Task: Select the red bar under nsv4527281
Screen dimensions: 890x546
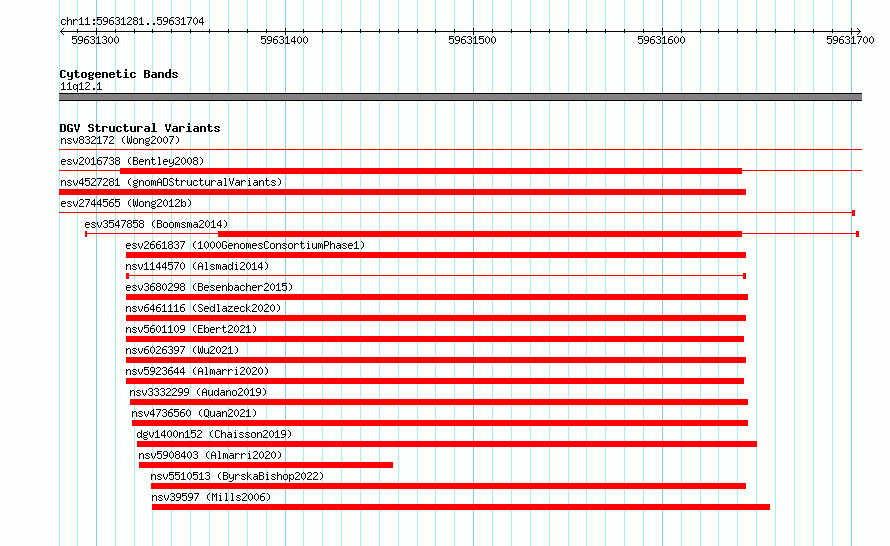Action: pos(402,192)
